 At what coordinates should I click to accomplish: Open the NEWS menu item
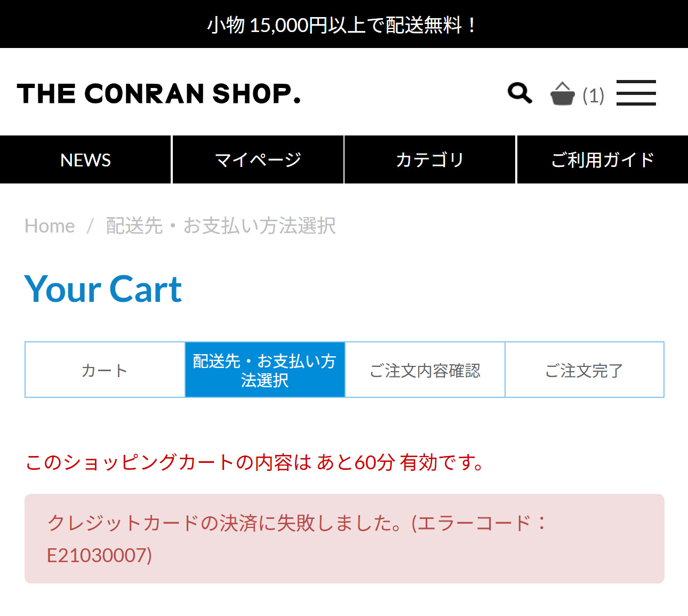(85, 160)
